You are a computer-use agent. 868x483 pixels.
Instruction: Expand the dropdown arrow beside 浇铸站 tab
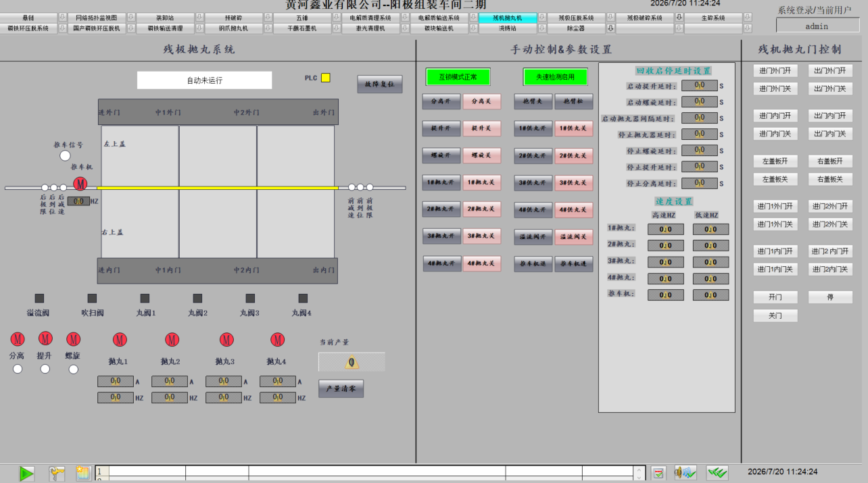pos(541,28)
